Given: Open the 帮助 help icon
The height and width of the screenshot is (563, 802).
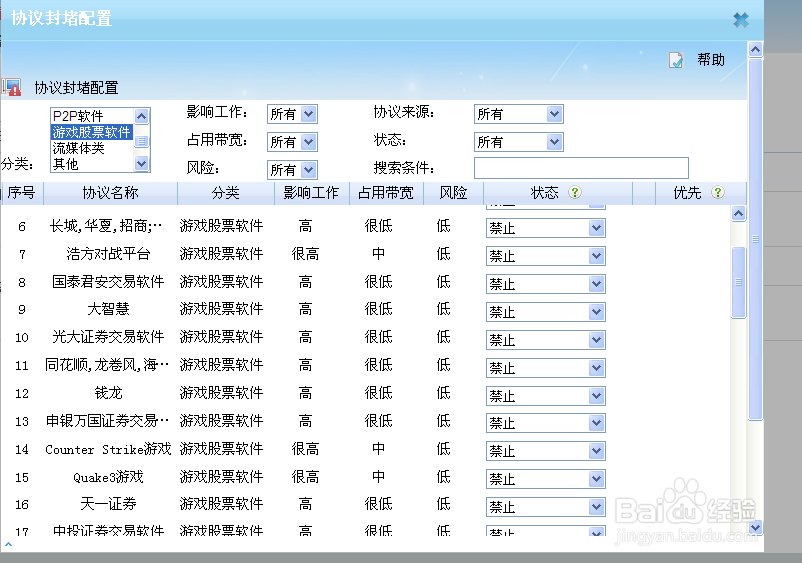Looking at the screenshot, I should click(x=676, y=60).
